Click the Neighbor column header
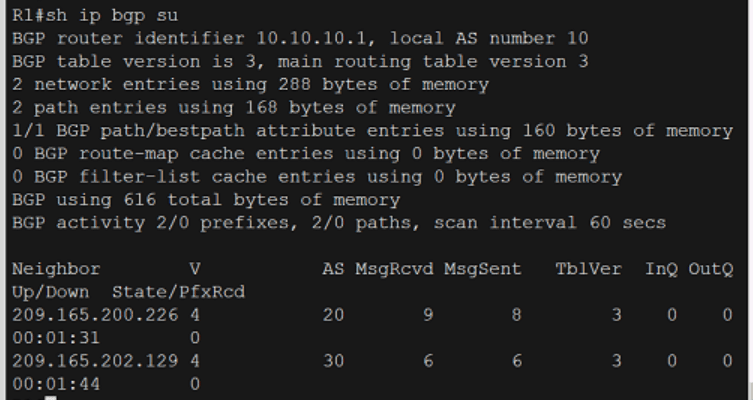Viewport: 753px width, 400px height. pyautogui.click(x=56, y=269)
